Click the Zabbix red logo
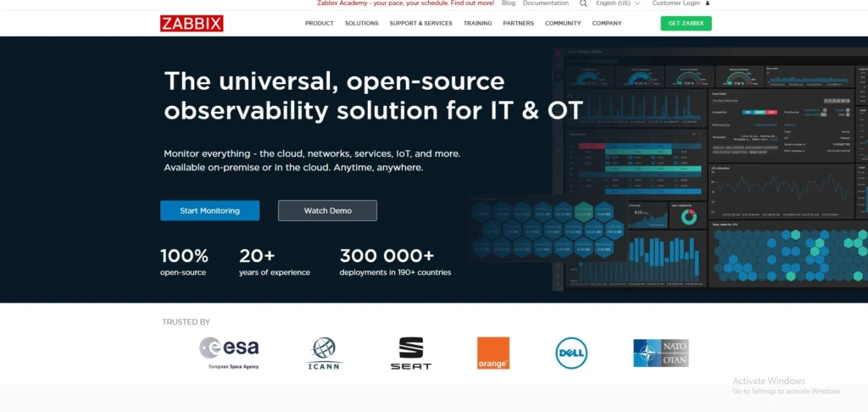This screenshot has width=868, height=412. click(192, 23)
